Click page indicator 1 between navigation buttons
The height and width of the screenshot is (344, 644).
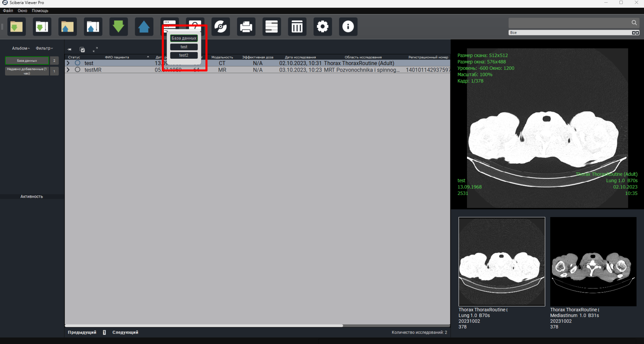pyautogui.click(x=104, y=332)
